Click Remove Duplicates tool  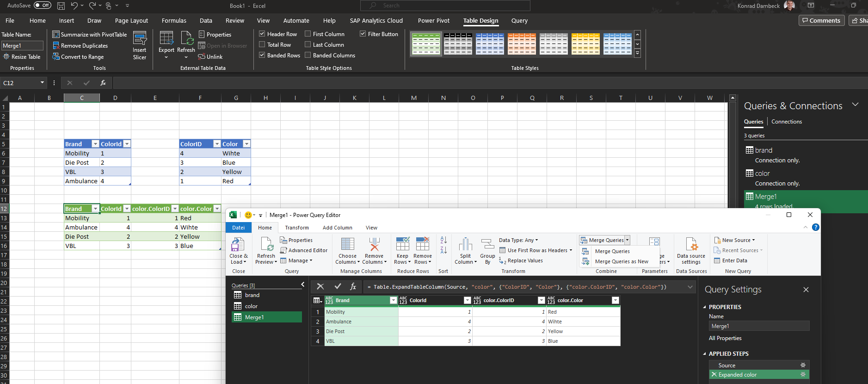(x=80, y=45)
